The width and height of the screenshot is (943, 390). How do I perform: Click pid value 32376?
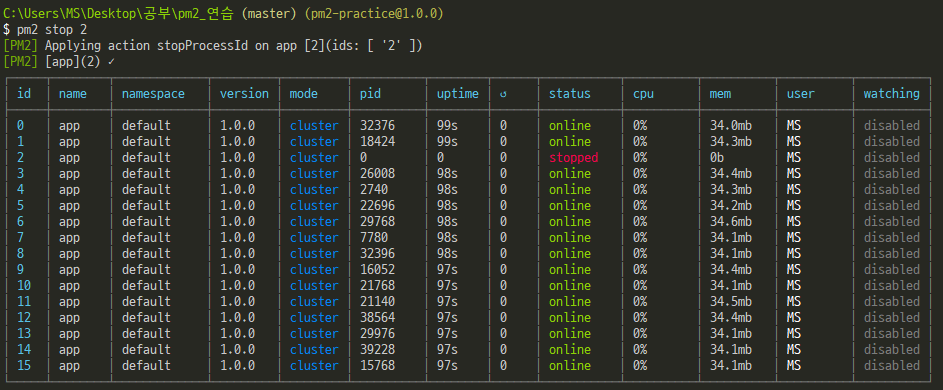point(378,126)
